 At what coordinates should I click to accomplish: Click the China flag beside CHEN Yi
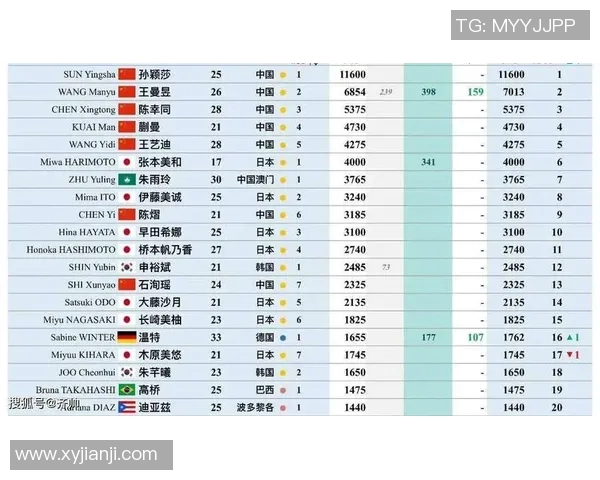pyautogui.click(x=127, y=215)
